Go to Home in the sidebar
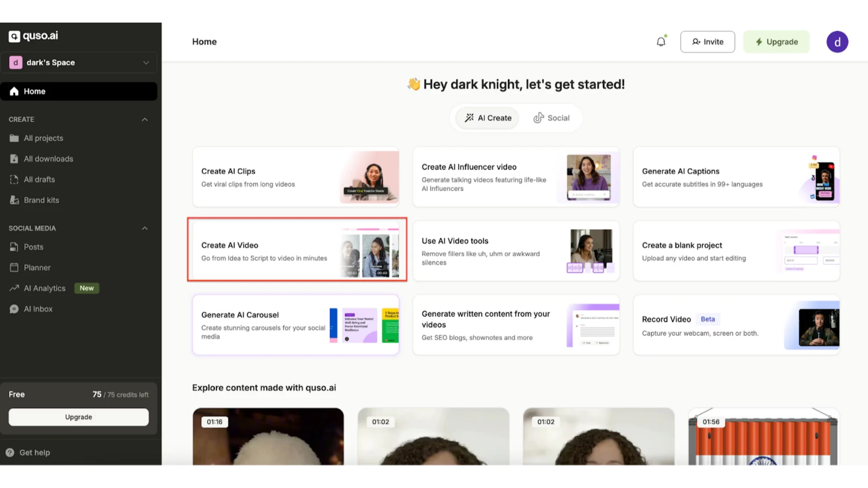This screenshot has width=868, height=488. 79,91
